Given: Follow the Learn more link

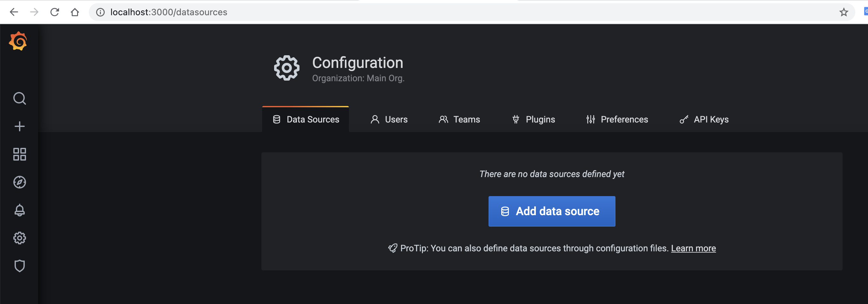Looking at the screenshot, I should click(693, 248).
